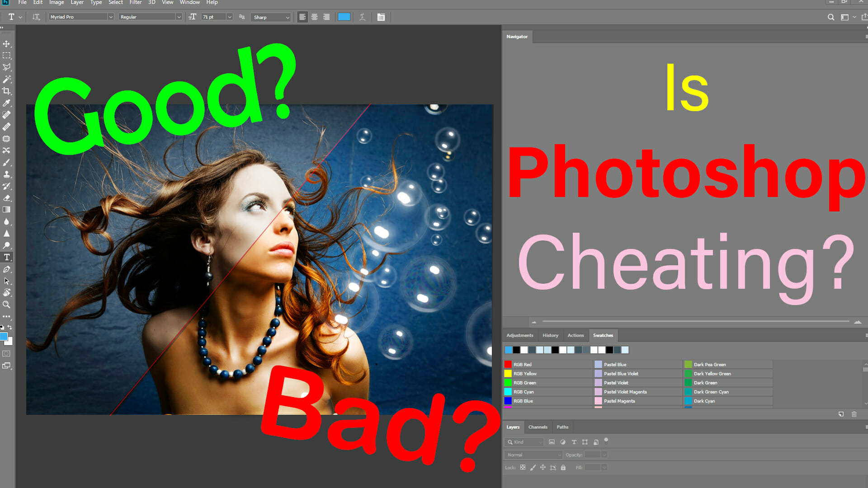Left align the text
The image size is (868, 488).
click(302, 17)
